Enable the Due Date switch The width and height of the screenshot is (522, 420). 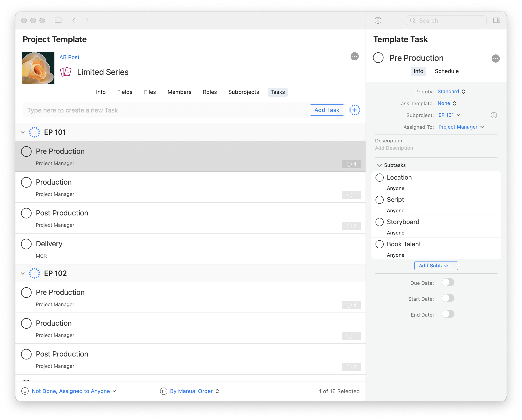point(448,283)
